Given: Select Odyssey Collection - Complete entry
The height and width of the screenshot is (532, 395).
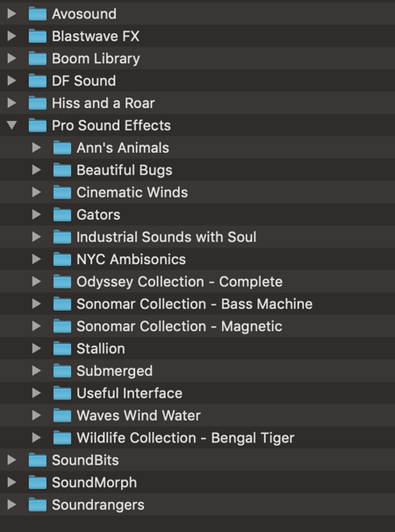Looking at the screenshot, I should (x=180, y=282).
